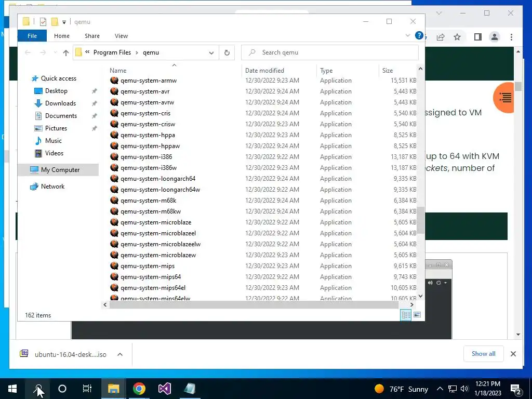The height and width of the screenshot is (399, 532).
Task: Expand the path breadcrumb overflow chevrons
Action: point(87,52)
